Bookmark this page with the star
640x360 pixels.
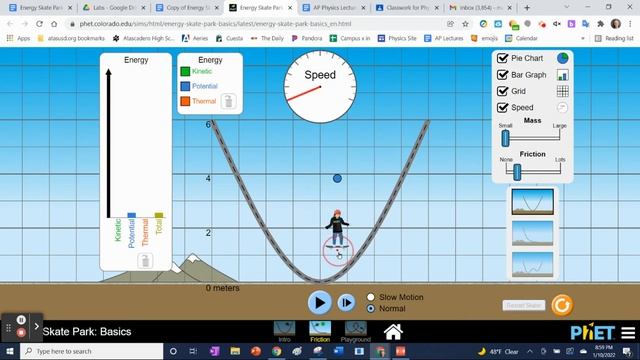[465, 24]
